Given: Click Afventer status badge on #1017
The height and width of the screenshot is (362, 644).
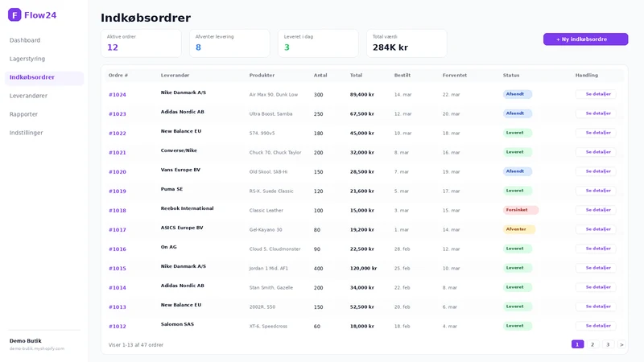Looking at the screenshot, I should [x=518, y=229].
